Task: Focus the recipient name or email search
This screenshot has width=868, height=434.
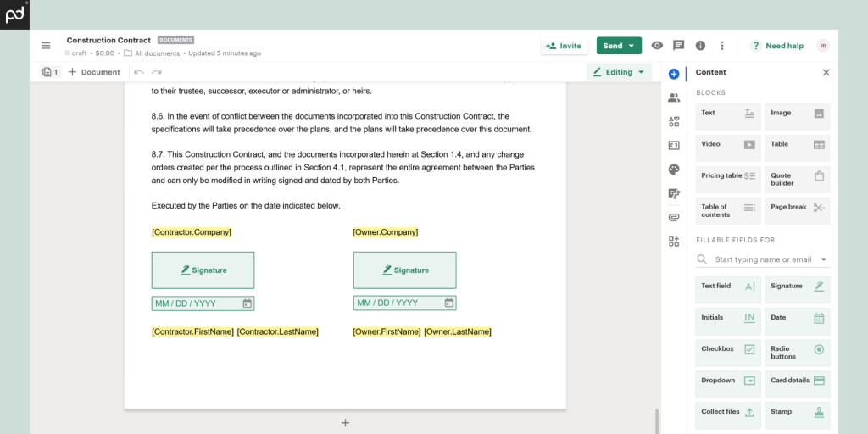Action: [x=763, y=259]
